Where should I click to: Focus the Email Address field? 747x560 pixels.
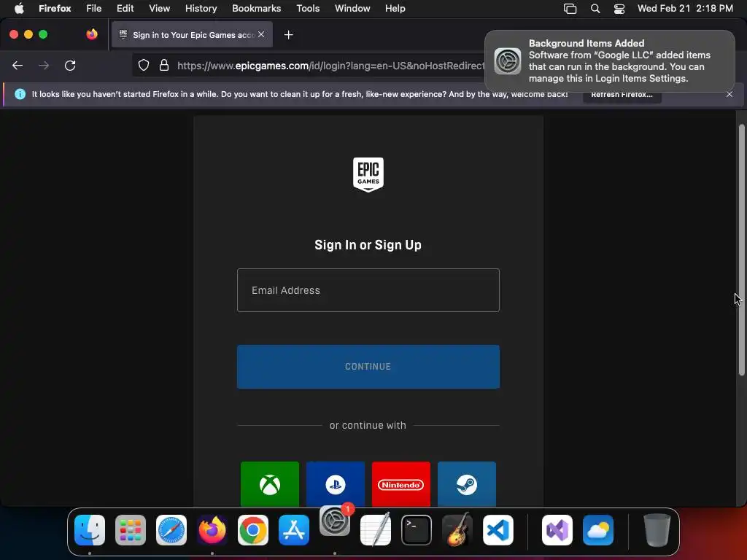coord(368,290)
